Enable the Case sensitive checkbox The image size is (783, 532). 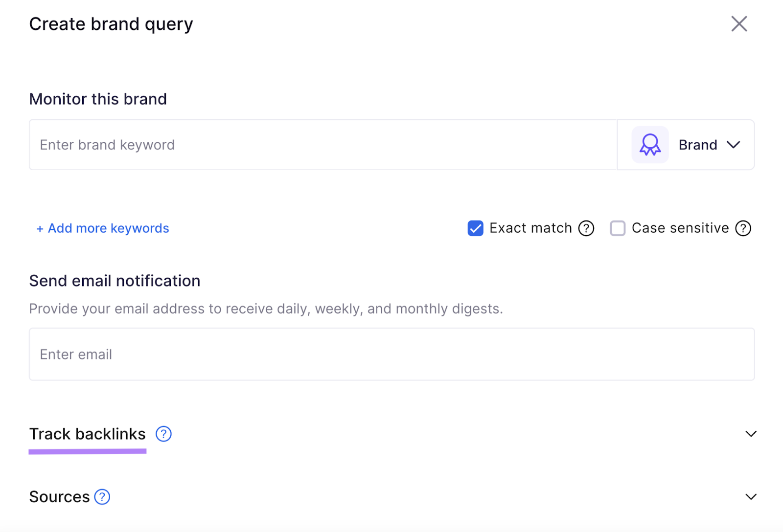point(618,228)
